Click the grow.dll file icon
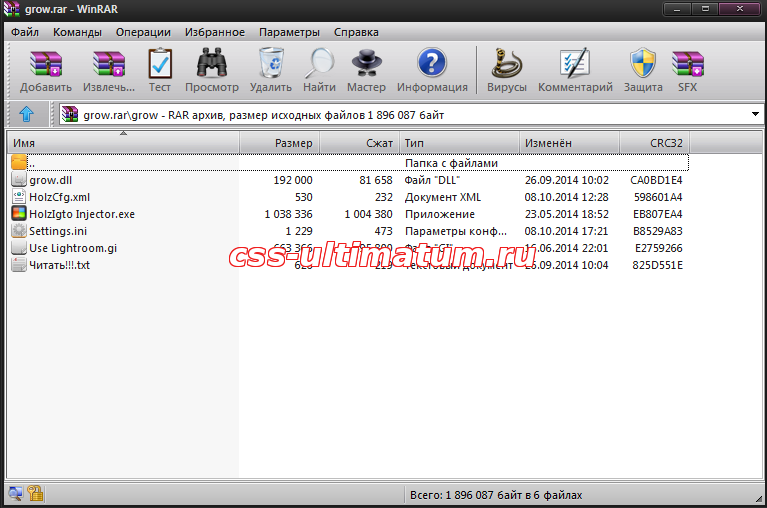Image resolution: width=767 pixels, height=508 pixels. coord(19,179)
